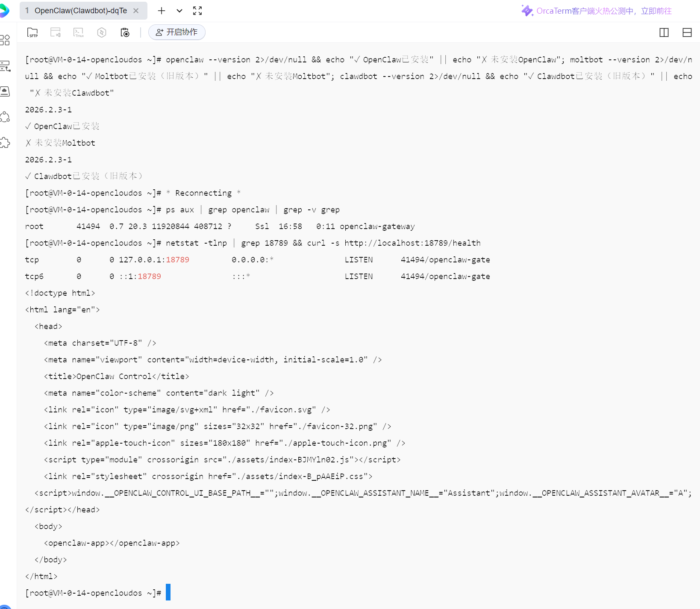Screen dimensions: 700x609
Task: Click the "* Reconnecting *" terminal message
Action: tap(203, 193)
